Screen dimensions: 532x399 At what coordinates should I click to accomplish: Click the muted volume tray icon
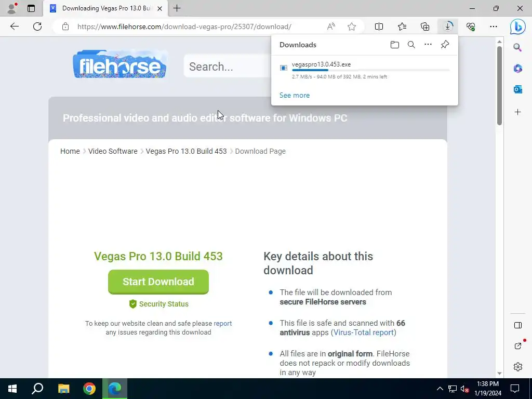point(465,389)
